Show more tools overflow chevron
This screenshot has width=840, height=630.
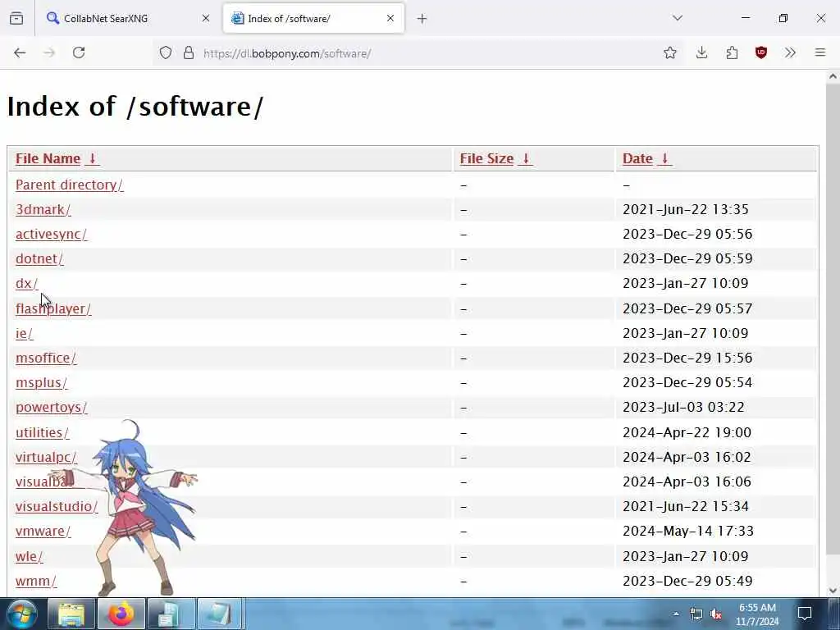pyautogui.click(x=790, y=52)
